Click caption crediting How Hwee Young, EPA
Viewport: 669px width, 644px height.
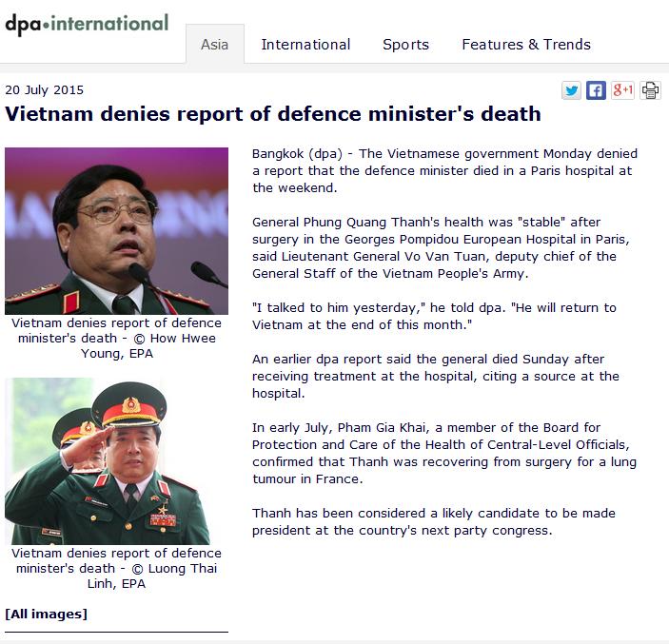(116, 339)
